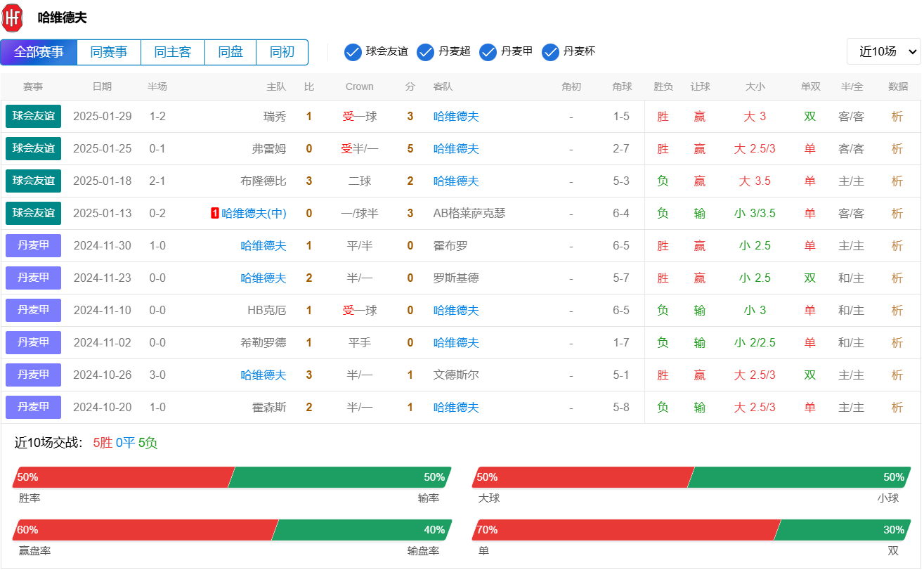Click away team 文德斯尔
Image resolution: width=924 pixels, height=570 pixels.
coord(456,375)
